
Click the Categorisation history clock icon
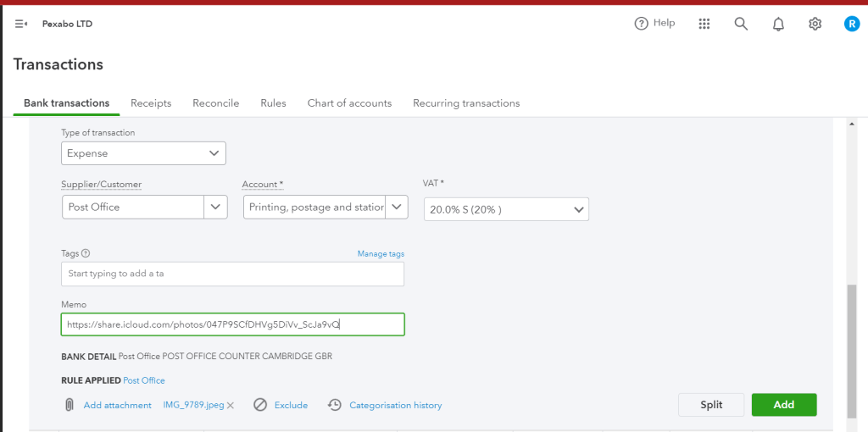point(334,405)
